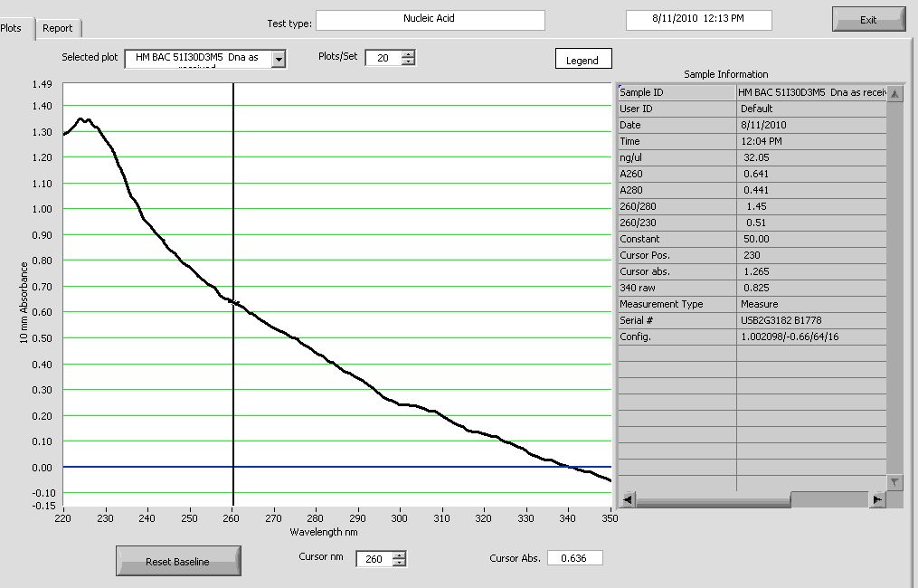Image resolution: width=918 pixels, height=588 pixels.
Task: Select the Cursor Pos. value 230
Action: [x=811, y=255]
